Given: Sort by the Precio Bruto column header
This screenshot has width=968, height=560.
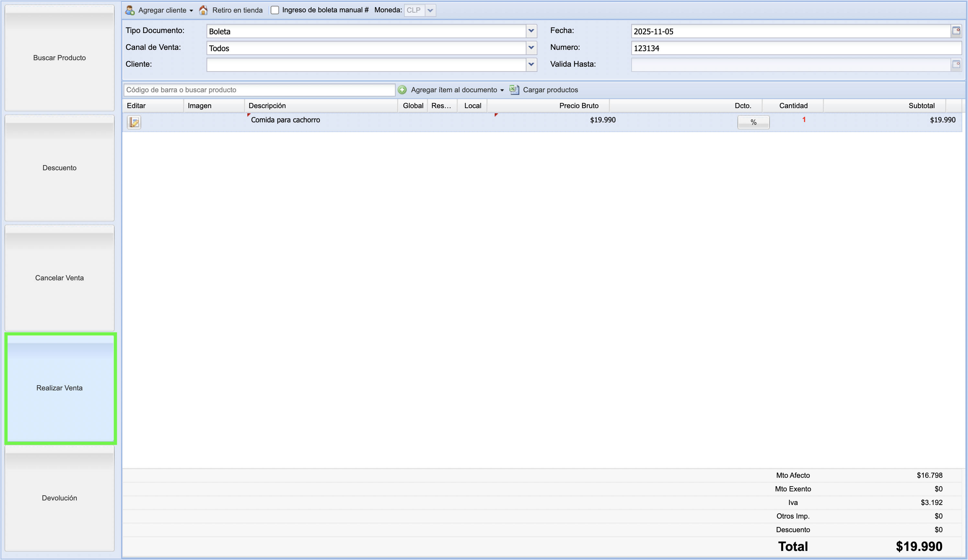Looking at the screenshot, I should (x=579, y=106).
